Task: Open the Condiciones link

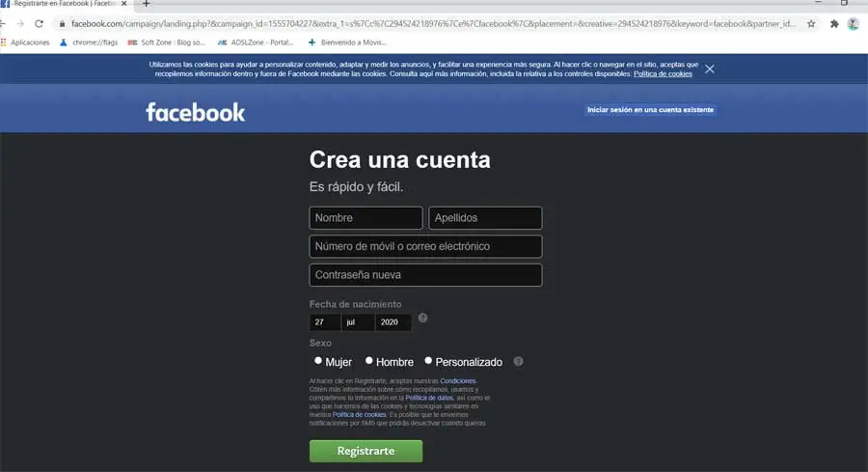Action: pyautogui.click(x=458, y=380)
